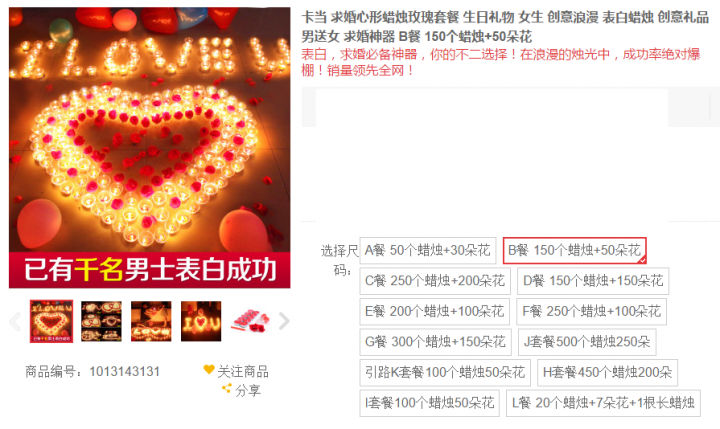Show next thumbnails with right arrow
720x429 pixels.
pos(284,322)
